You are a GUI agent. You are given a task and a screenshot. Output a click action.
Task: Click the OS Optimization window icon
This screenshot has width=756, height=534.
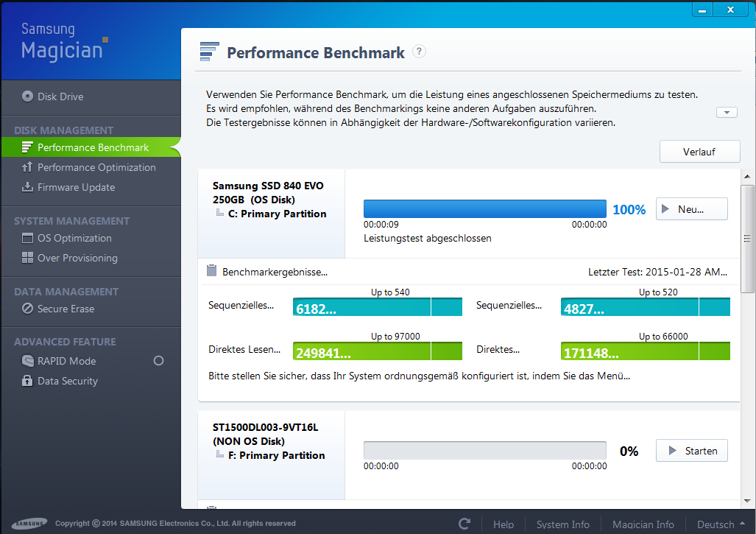tap(27, 238)
